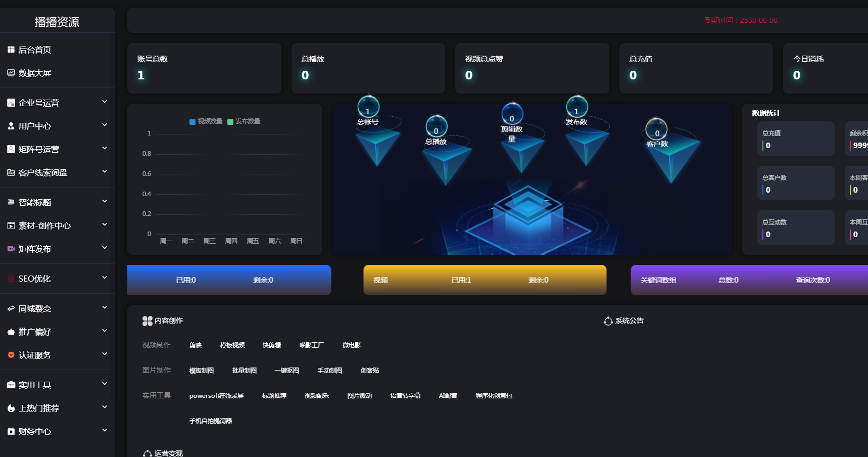868x457 pixels.
Task: Click the 客户数 globe in the 3D panel
Action: tap(656, 129)
